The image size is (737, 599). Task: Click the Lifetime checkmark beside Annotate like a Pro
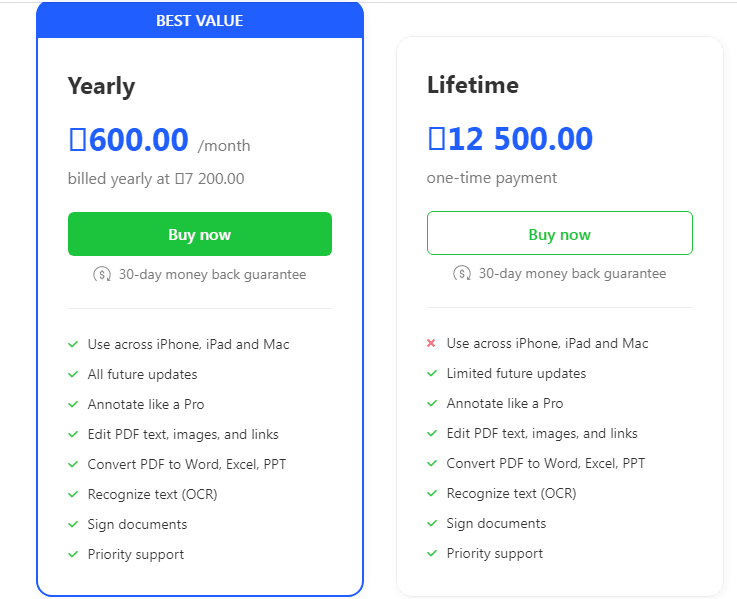[x=432, y=403]
